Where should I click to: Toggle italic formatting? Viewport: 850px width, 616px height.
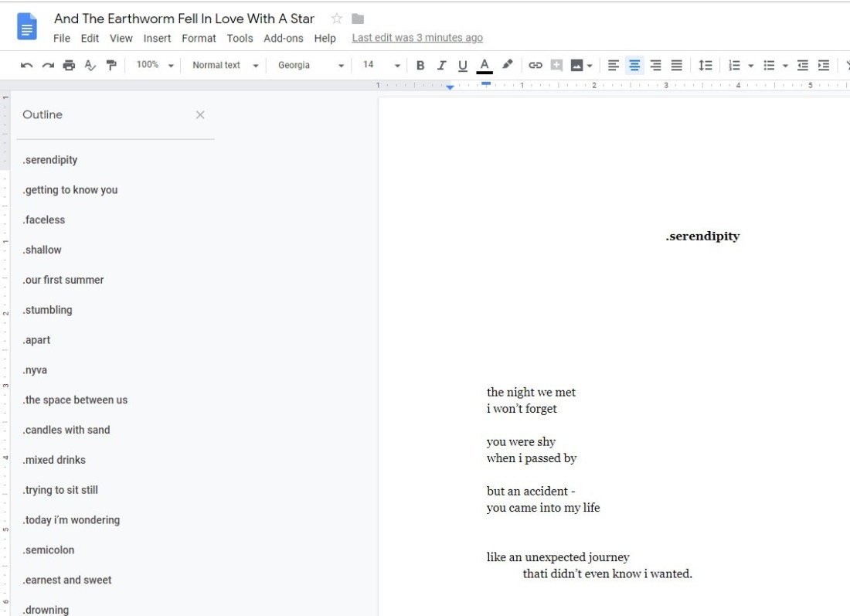441,66
